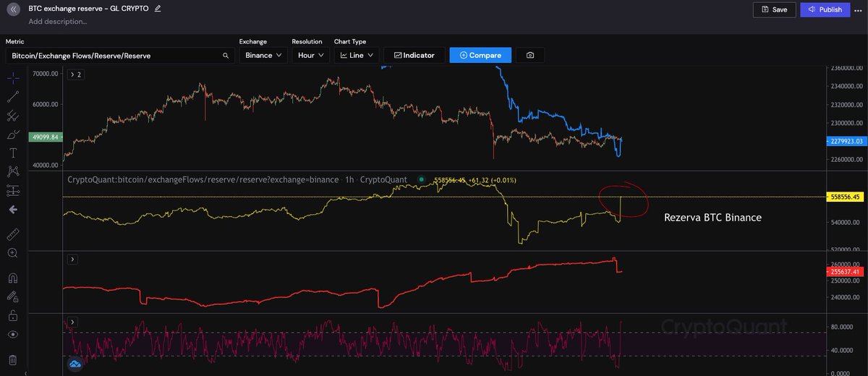Open the three-dot more options menu
This screenshot has width=868, height=376.
[x=859, y=9]
